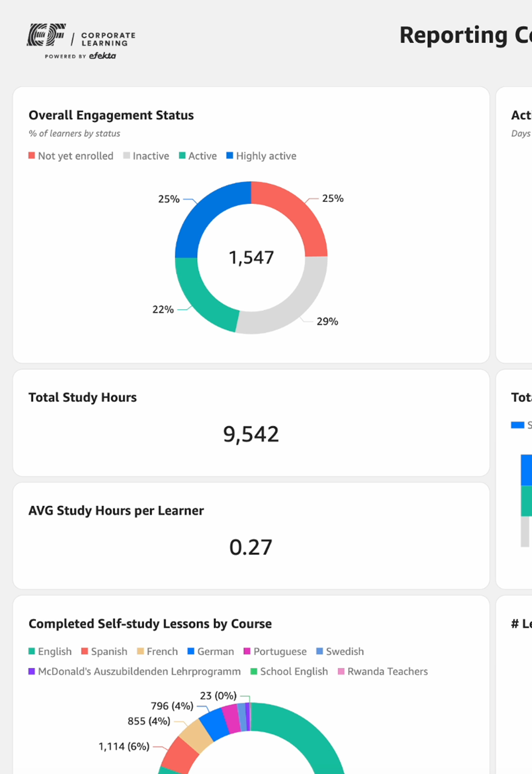Toggle the Portuguese course legend item
The height and width of the screenshot is (774, 532).
[x=275, y=651]
